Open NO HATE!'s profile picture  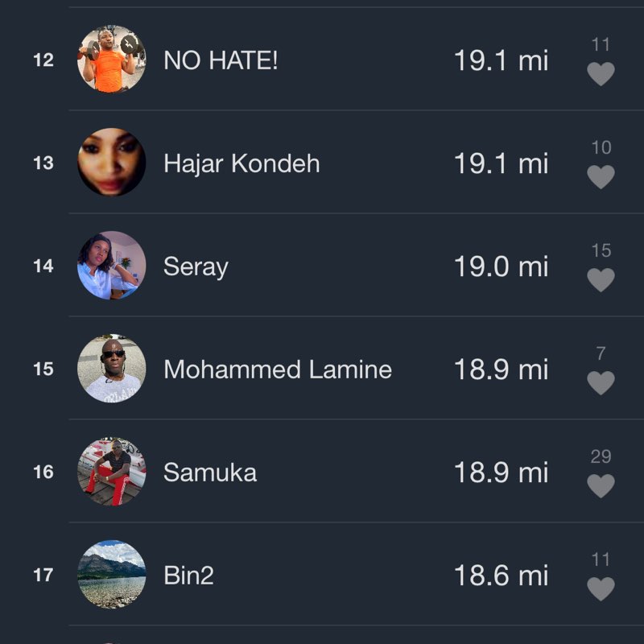click(112, 60)
